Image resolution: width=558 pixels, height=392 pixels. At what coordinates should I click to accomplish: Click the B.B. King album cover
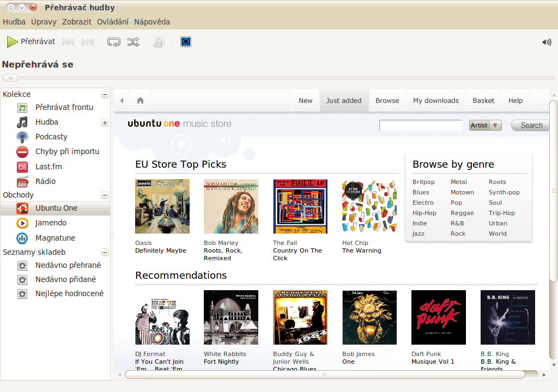(508, 317)
